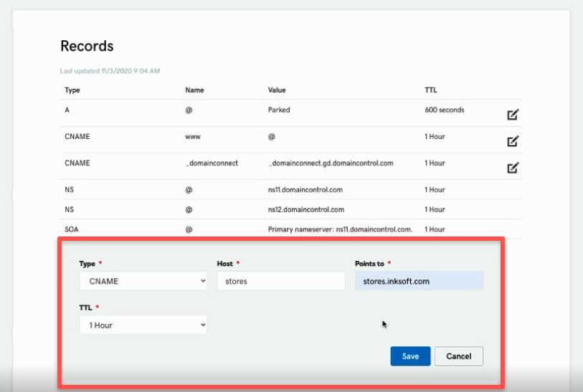Click the _domainconnect.gd.domaincontrol.com value
The image size is (583, 392).
pyautogui.click(x=330, y=163)
